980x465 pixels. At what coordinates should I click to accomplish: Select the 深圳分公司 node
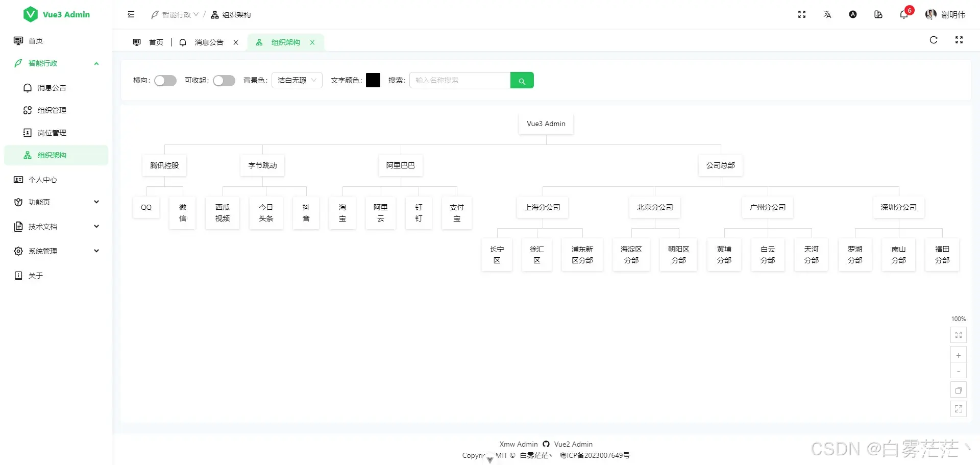point(899,207)
